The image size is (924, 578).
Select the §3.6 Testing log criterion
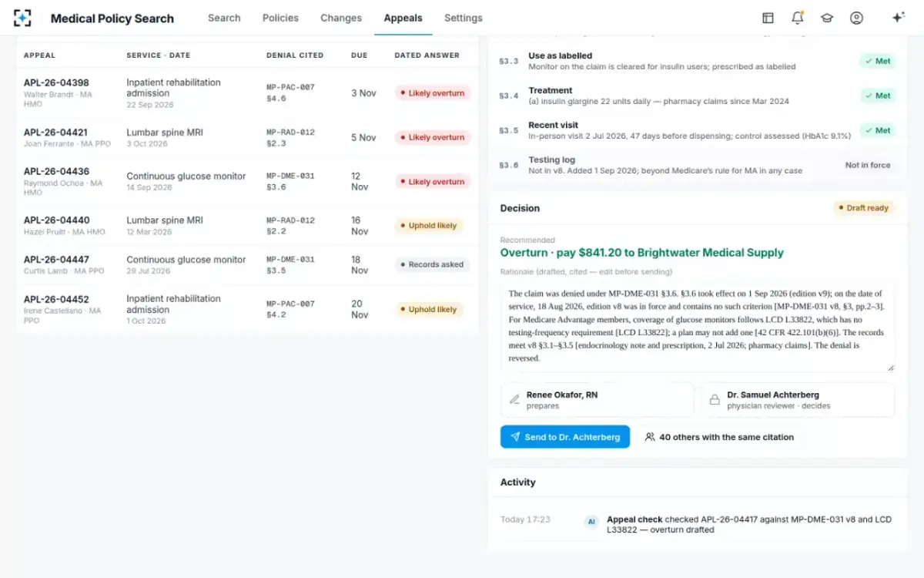pyautogui.click(x=698, y=165)
